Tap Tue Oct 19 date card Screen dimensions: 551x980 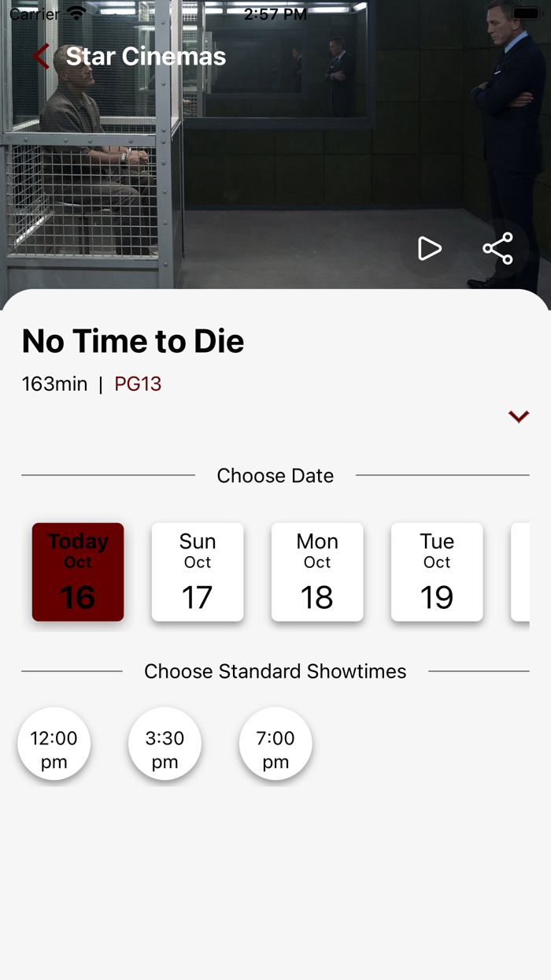[437, 571]
